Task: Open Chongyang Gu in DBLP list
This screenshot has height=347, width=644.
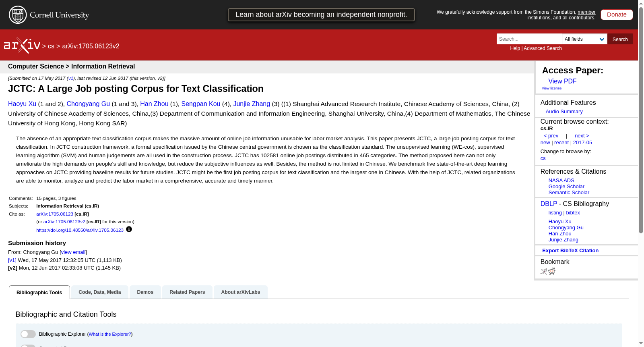Action: click(x=566, y=228)
